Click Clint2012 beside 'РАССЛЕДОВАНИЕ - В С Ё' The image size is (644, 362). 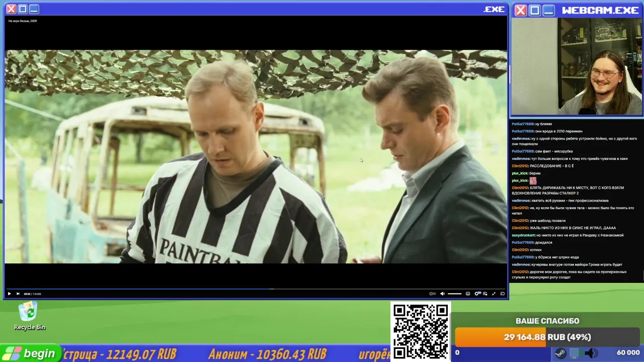520,166
